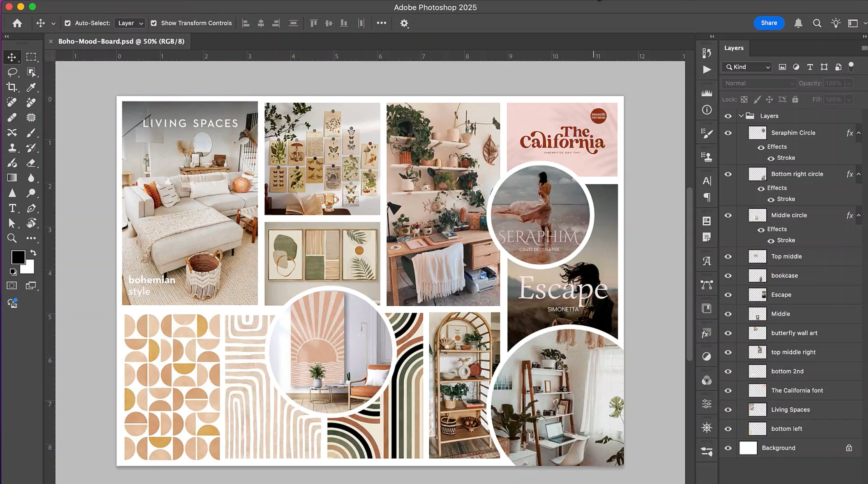Hide the Escape layer
Image resolution: width=868 pixels, height=484 pixels.
click(x=728, y=295)
